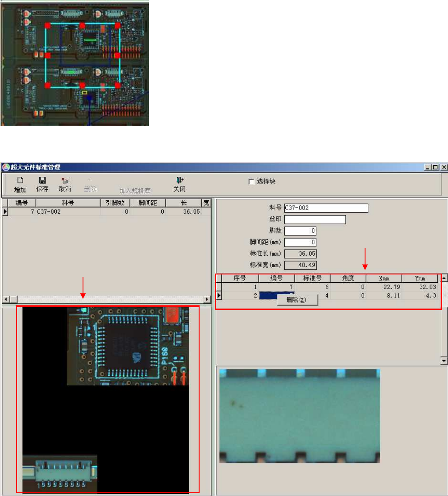Viewport: 448px width, 496px height.
Task: Click the 标准号 column header
Action: click(312, 278)
